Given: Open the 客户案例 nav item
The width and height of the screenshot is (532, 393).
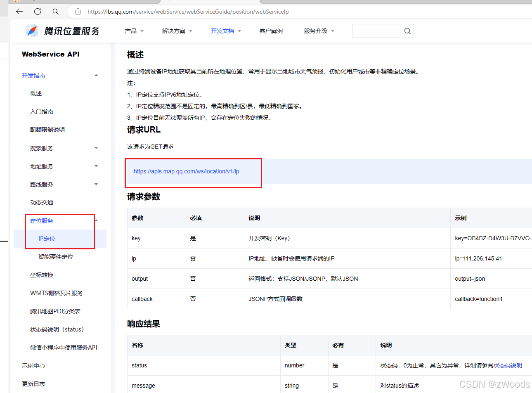Looking at the screenshot, I should [271, 31].
